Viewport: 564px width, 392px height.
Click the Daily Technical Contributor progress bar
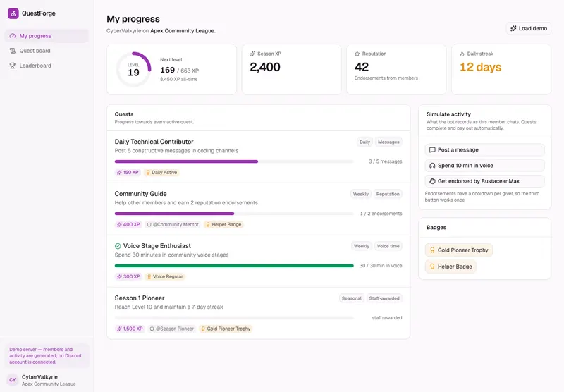click(x=234, y=161)
